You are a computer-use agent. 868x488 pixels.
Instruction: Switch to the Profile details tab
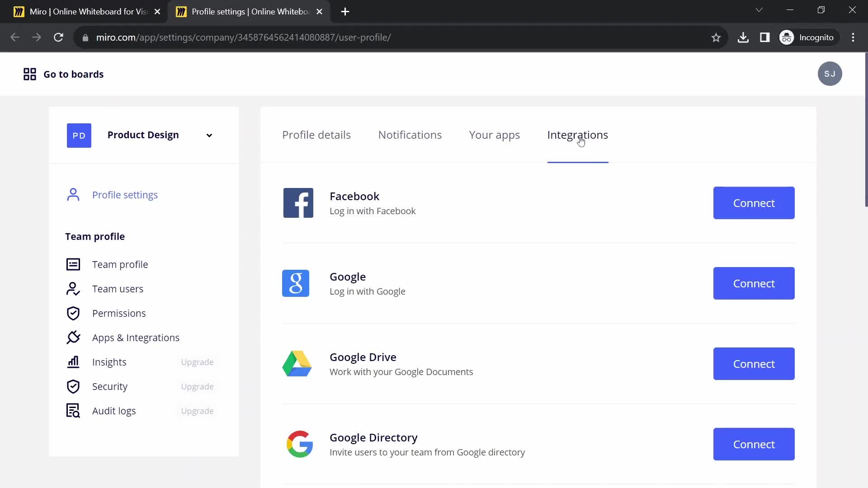point(316,135)
